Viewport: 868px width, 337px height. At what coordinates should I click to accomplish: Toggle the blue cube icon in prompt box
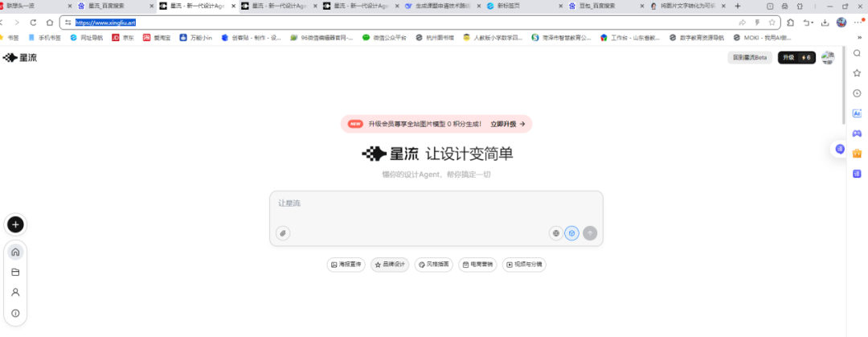tap(572, 233)
